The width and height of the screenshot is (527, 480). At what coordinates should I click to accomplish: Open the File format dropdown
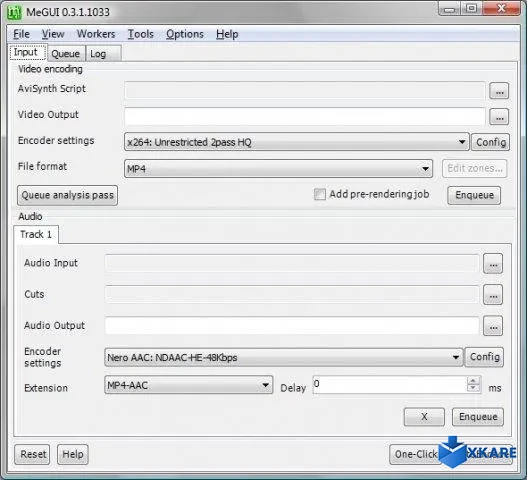tap(425, 168)
